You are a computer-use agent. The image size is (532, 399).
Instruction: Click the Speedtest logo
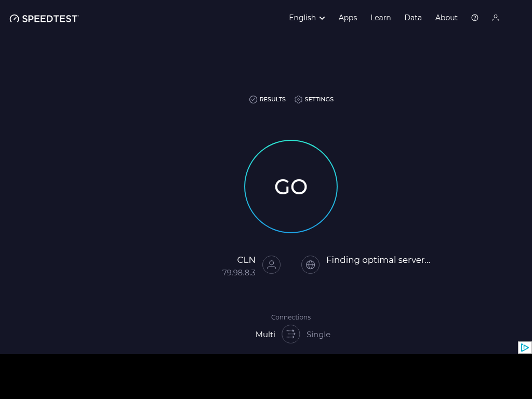coord(44,18)
